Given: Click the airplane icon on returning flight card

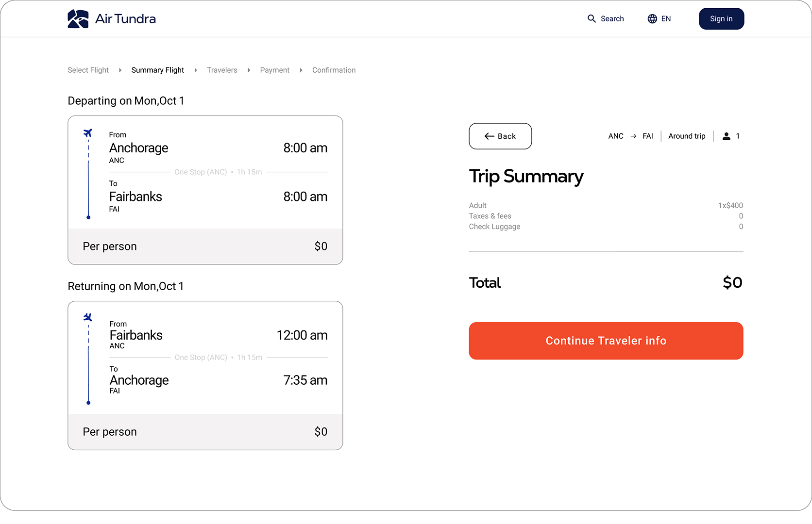Looking at the screenshot, I should (x=88, y=317).
